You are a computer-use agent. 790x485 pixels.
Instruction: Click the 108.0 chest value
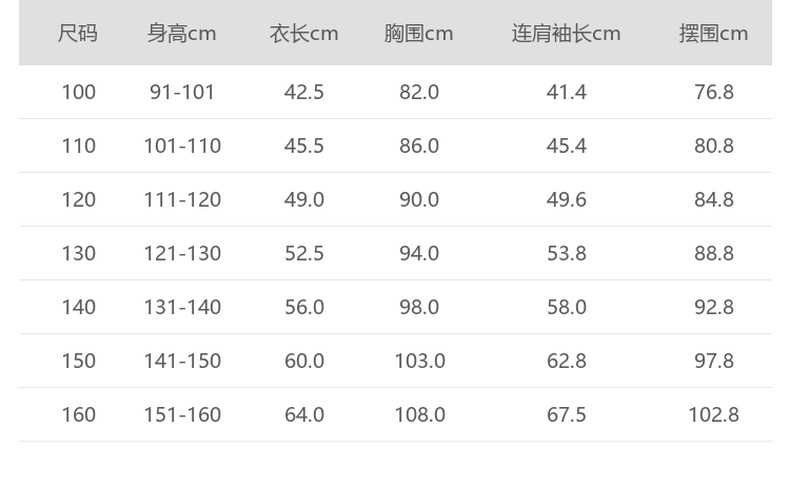pyautogui.click(x=419, y=415)
